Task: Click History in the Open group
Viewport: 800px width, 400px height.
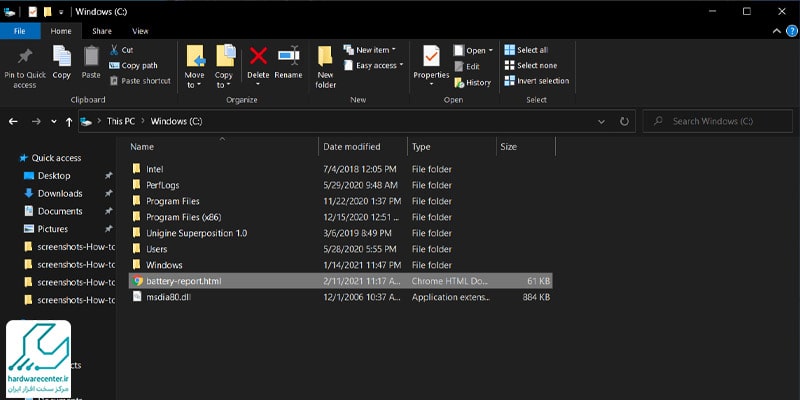Action: (472, 83)
